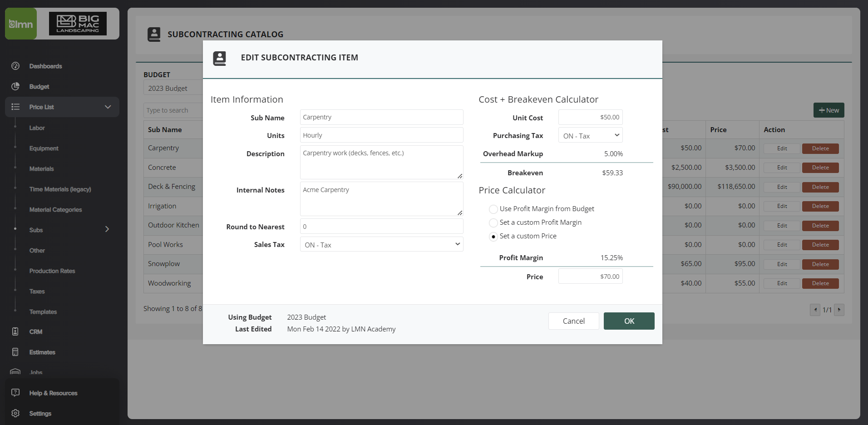Open Other menu item in sidebar

(37, 251)
